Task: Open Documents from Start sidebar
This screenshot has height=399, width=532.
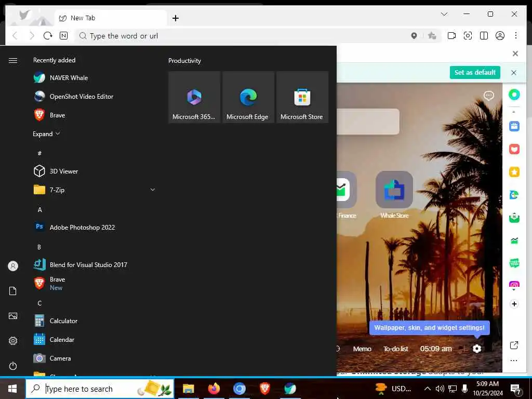Action: [x=13, y=291]
